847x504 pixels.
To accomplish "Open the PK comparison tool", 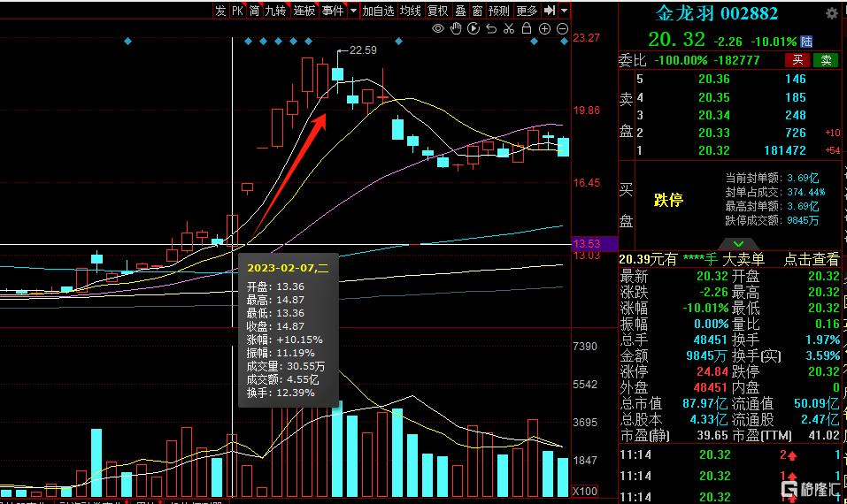I will 238,11.
